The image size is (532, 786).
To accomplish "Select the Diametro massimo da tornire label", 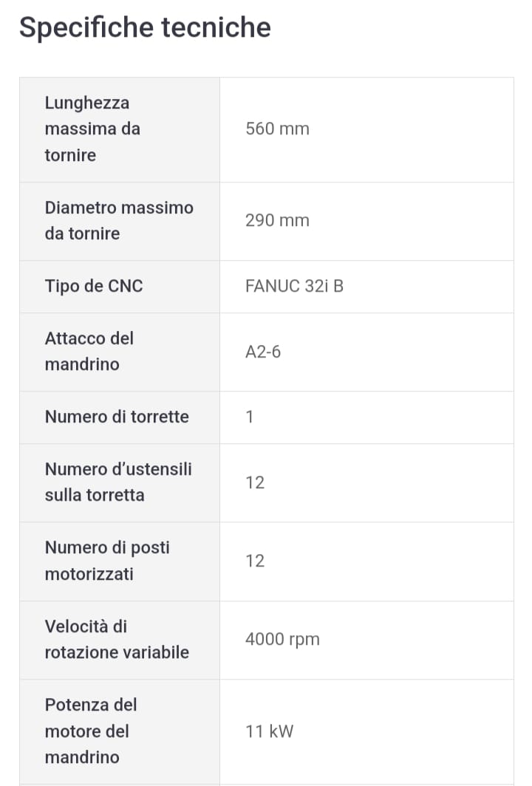I will click(x=119, y=221).
